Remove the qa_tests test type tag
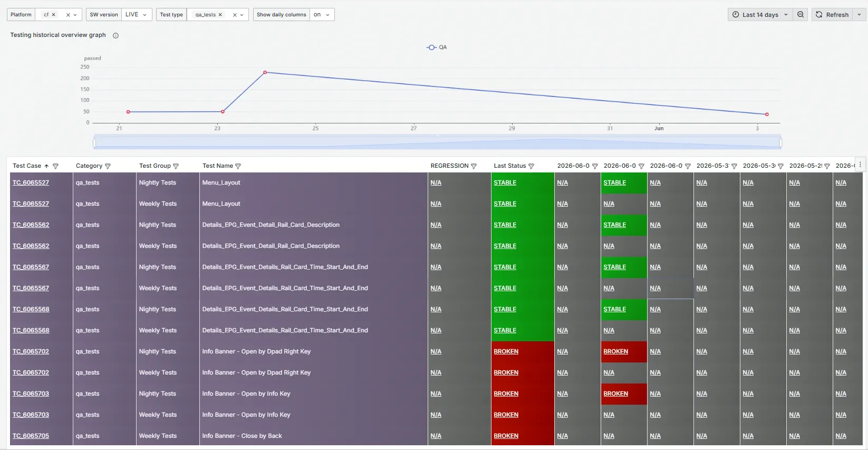Image resolution: width=868 pixels, height=450 pixels. (220, 15)
